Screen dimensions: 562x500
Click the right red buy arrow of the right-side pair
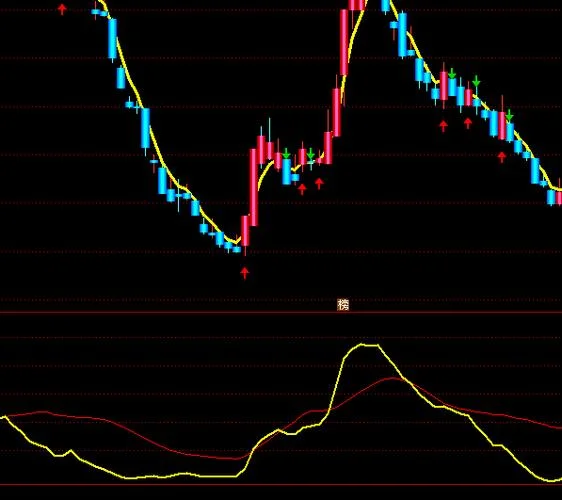coord(468,123)
